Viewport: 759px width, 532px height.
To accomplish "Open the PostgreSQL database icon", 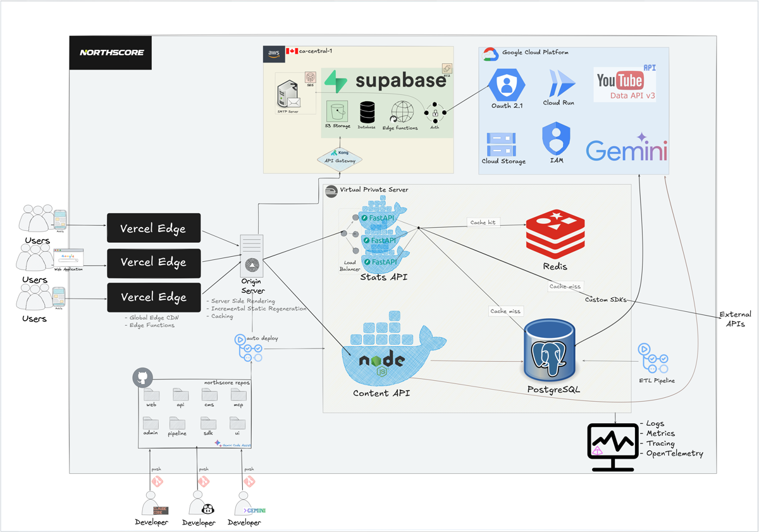I will point(549,348).
